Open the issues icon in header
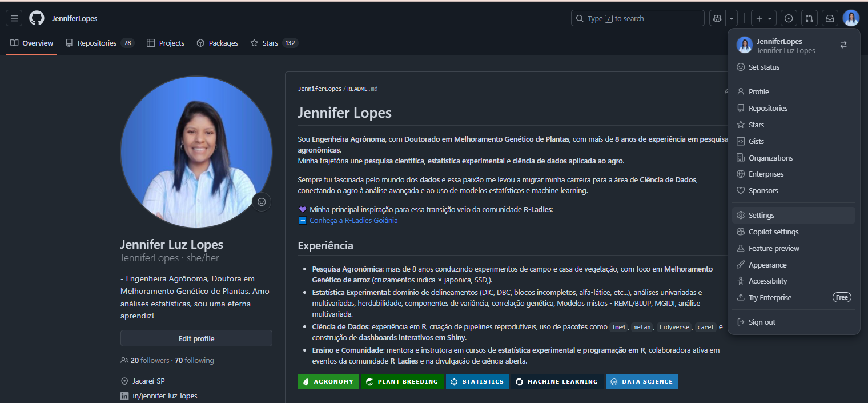Screen dimensions: 868x403 [x=789, y=18]
